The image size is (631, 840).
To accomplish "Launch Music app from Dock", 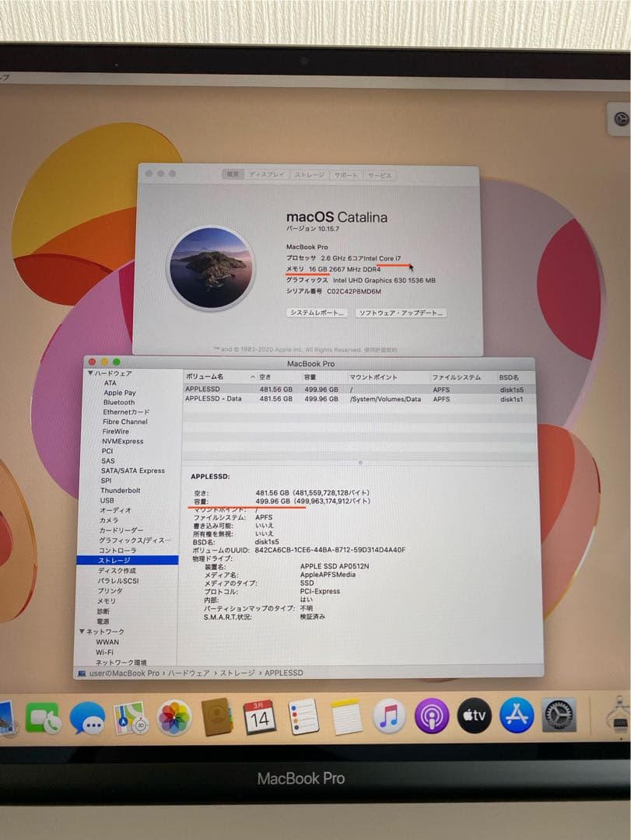I will click(x=389, y=716).
